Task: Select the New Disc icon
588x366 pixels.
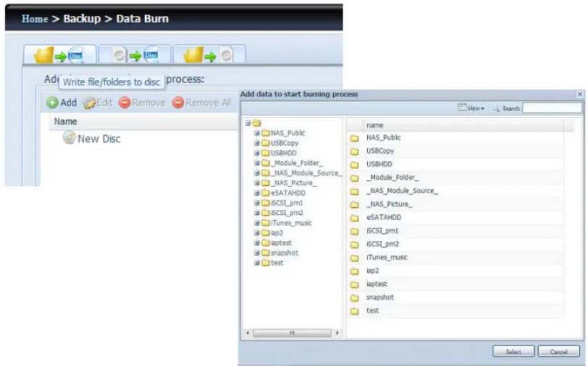Action: click(x=69, y=138)
